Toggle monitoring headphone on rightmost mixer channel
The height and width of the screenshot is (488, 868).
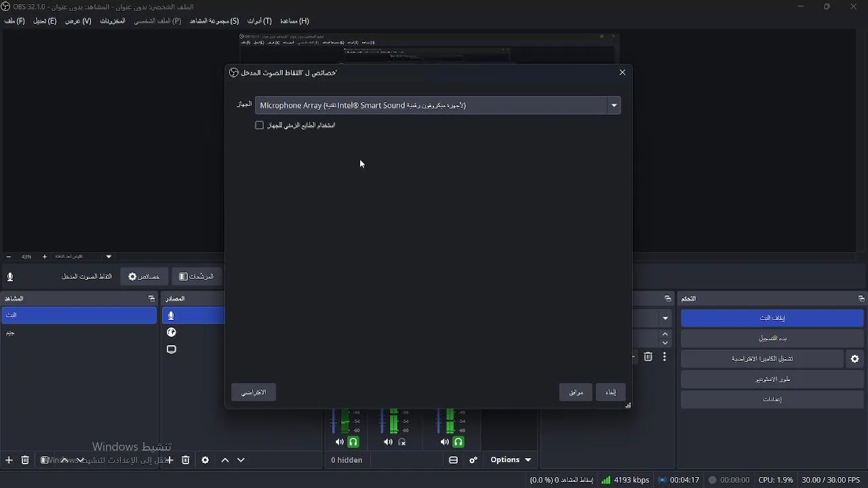(459, 442)
